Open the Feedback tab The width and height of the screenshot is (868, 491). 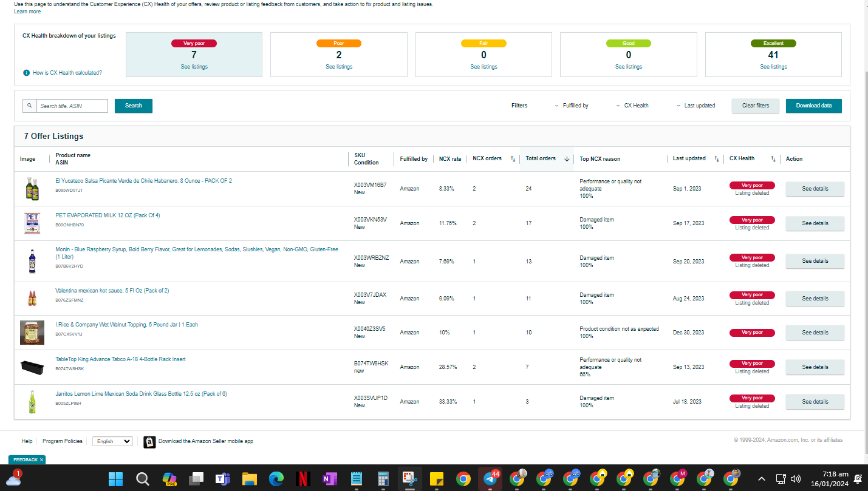(x=25, y=460)
